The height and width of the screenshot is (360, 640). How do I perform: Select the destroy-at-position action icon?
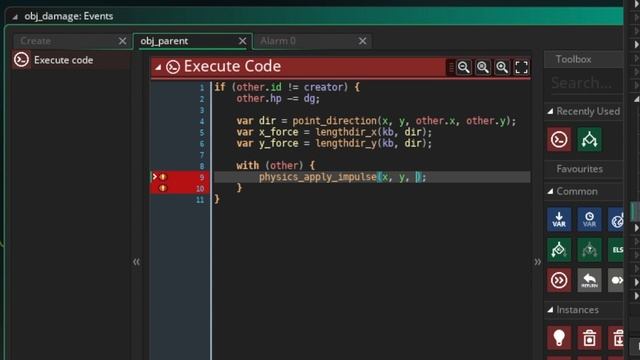point(616,338)
